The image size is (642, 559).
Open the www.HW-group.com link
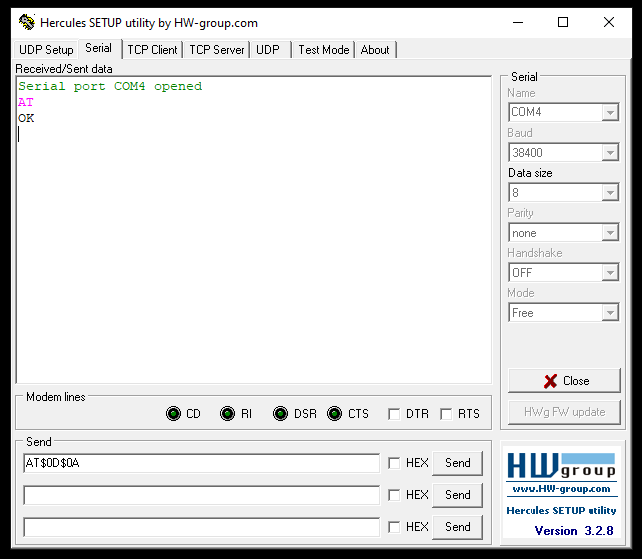click(x=561, y=489)
